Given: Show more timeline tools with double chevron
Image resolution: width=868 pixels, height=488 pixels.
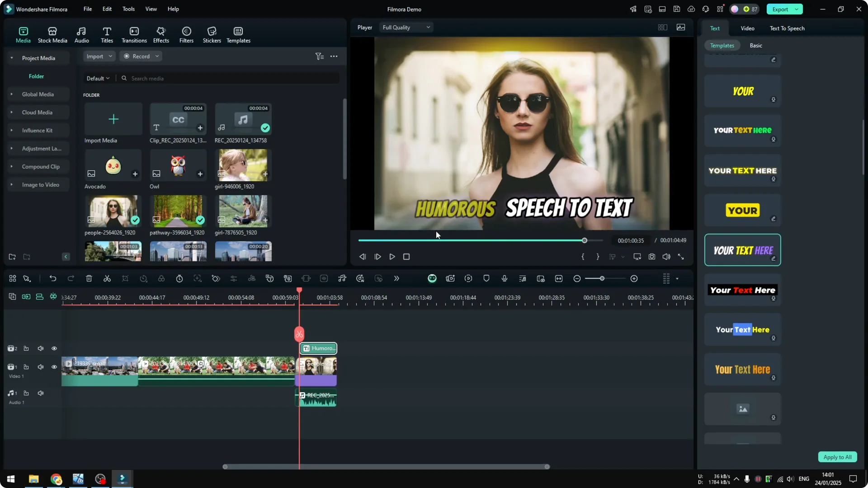Looking at the screenshot, I should 396,279.
